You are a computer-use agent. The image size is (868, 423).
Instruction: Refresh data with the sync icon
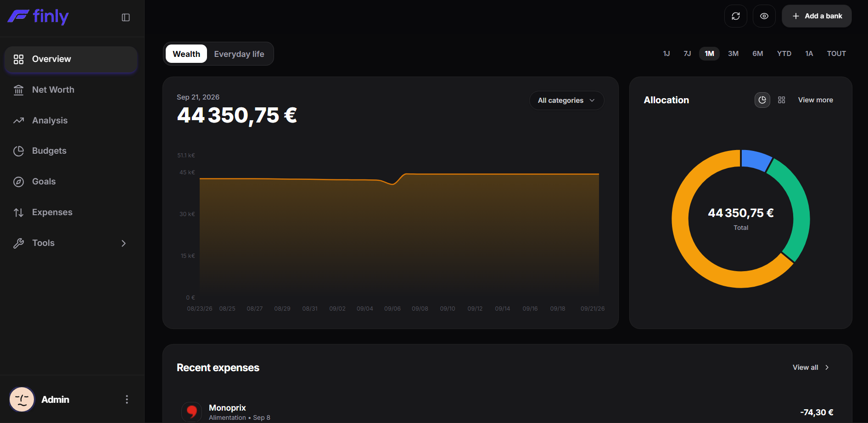(736, 16)
